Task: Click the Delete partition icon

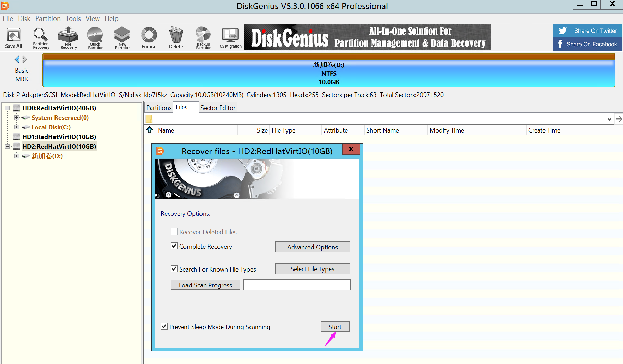Action: (x=176, y=38)
